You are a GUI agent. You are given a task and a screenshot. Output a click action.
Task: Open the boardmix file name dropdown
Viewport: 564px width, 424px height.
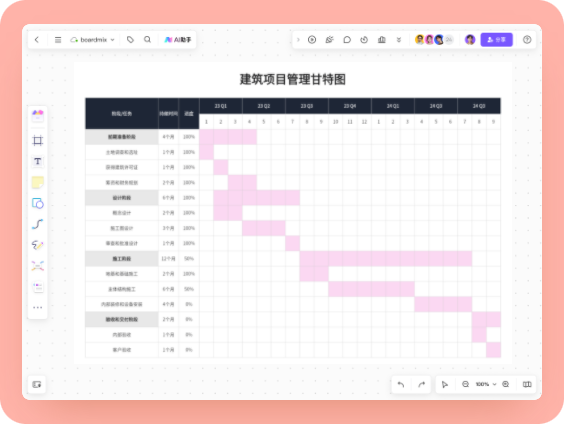pos(93,40)
